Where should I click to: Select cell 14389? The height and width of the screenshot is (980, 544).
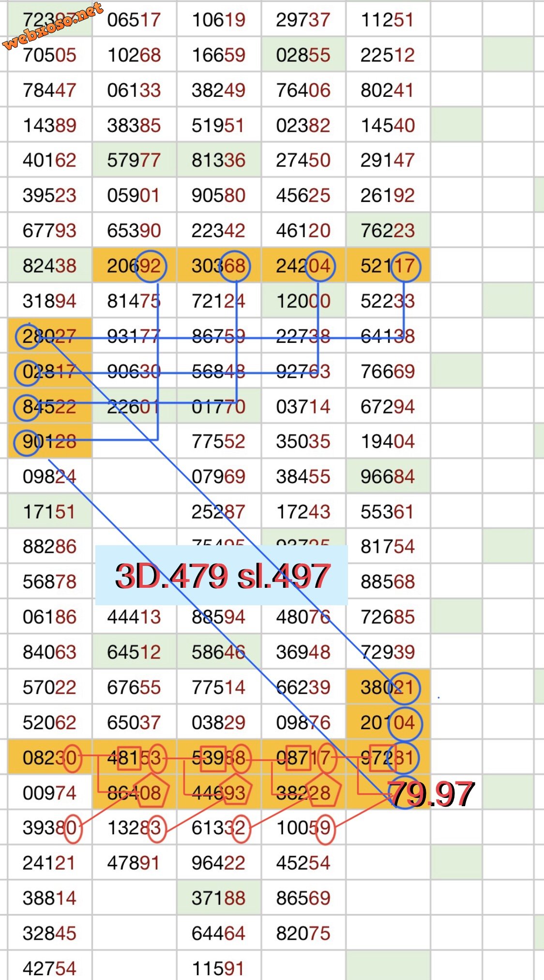click(50, 125)
